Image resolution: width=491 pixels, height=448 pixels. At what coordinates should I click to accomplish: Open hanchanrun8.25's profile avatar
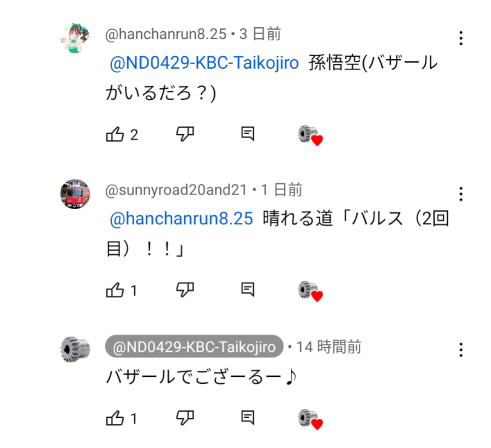(x=75, y=38)
